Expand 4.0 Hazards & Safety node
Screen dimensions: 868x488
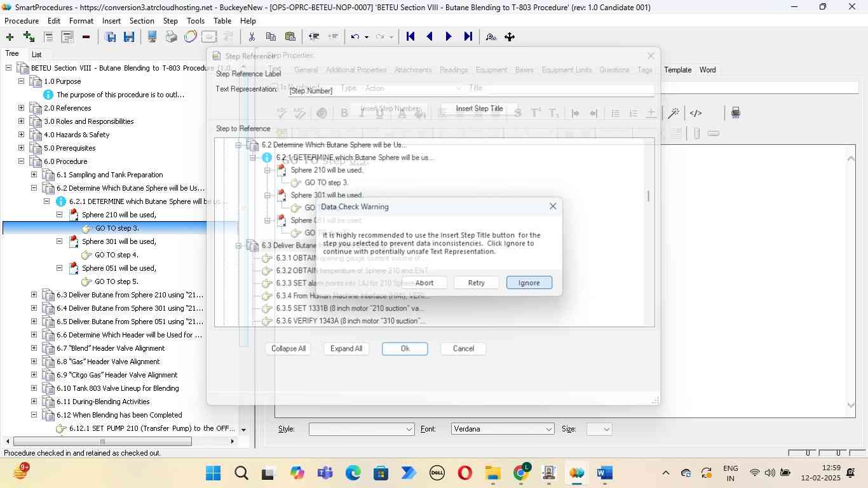coord(22,135)
